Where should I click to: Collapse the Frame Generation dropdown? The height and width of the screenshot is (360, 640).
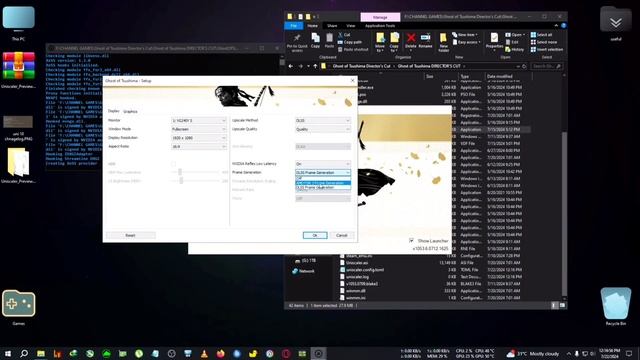[x=323, y=173]
